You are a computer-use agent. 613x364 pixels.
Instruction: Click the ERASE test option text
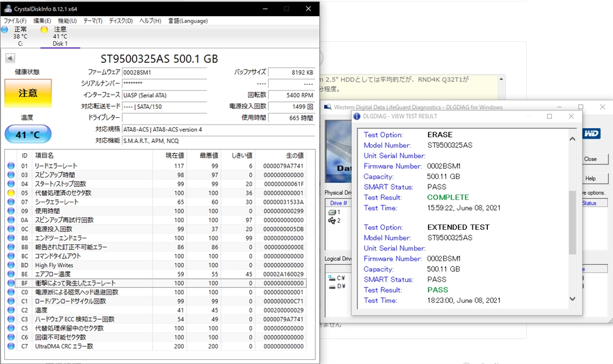(x=440, y=135)
